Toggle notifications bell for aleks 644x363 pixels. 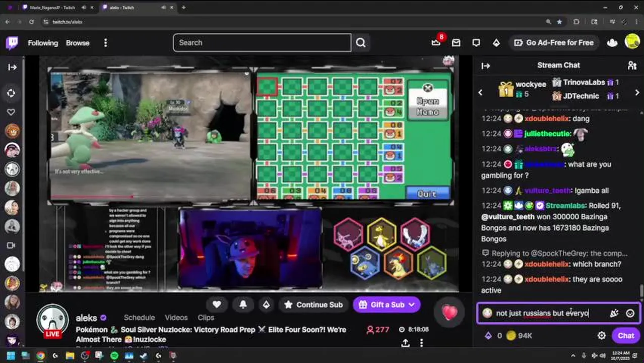click(x=243, y=305)
